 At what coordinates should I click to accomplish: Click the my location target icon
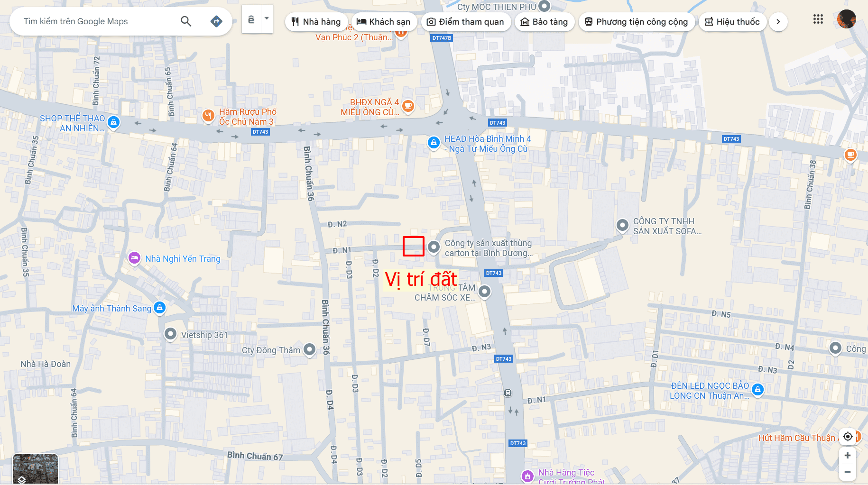click(x=848, y=436)
